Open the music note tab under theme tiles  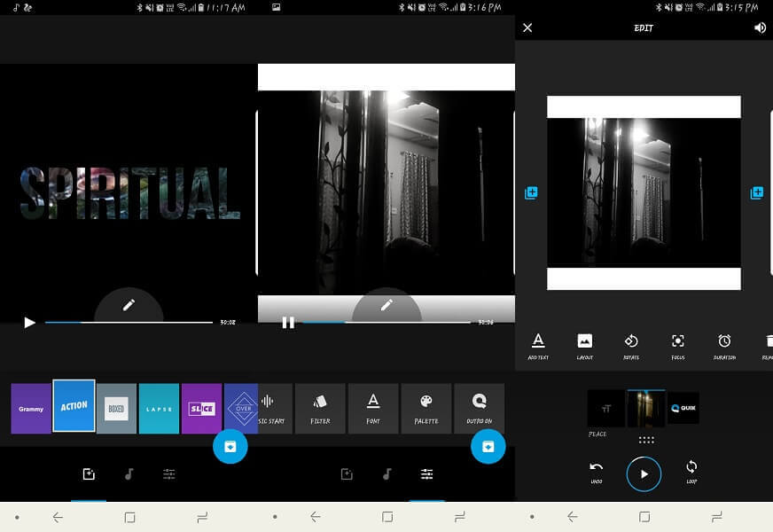129,474
